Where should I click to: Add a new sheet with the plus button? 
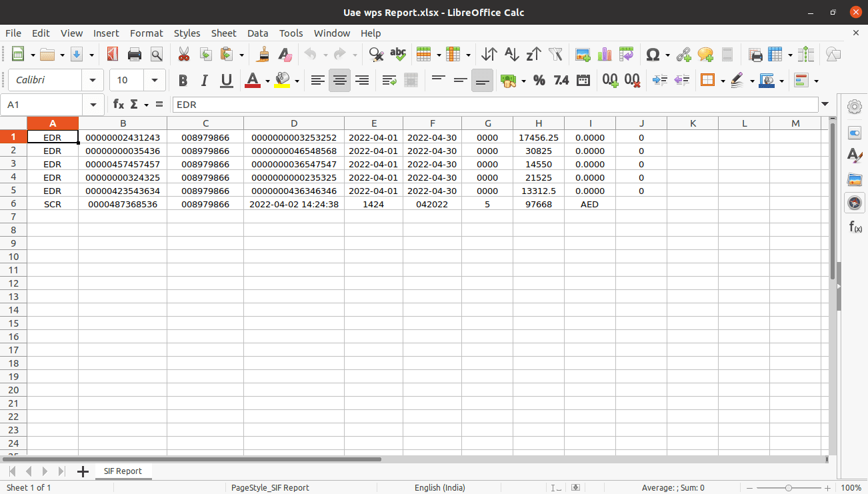[83, 471]
